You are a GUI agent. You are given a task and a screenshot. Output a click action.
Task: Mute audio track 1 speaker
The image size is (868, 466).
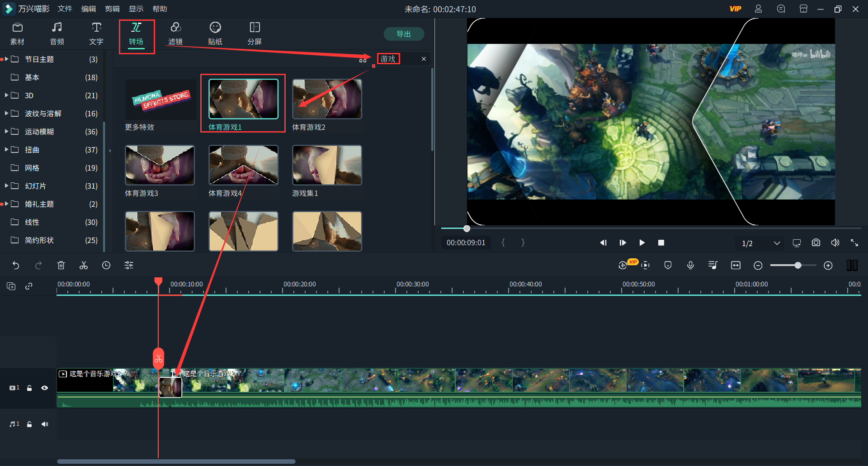click(45, 424)
